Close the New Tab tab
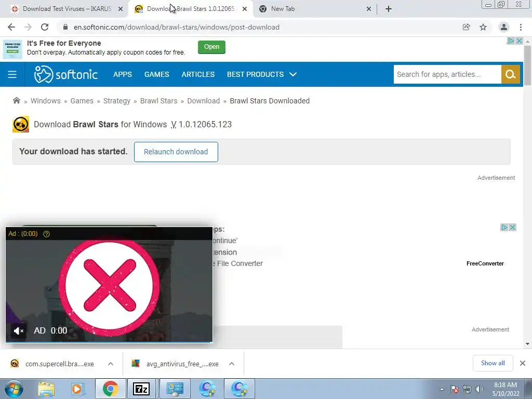The width and height of the screenshot is (532, 399). click(x=369, y=9)
